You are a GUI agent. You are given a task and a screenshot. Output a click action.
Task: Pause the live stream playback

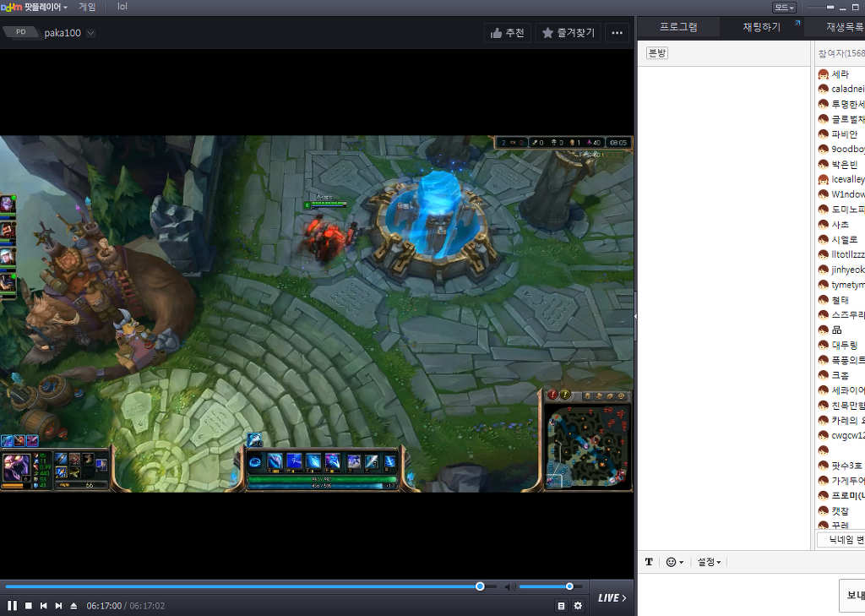click(x=12, y=606)
